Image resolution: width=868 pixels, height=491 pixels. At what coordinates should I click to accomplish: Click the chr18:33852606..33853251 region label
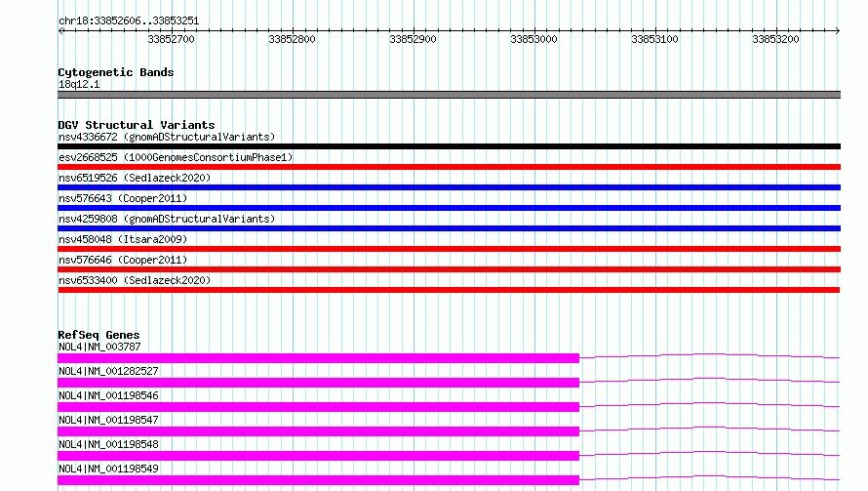129,21
